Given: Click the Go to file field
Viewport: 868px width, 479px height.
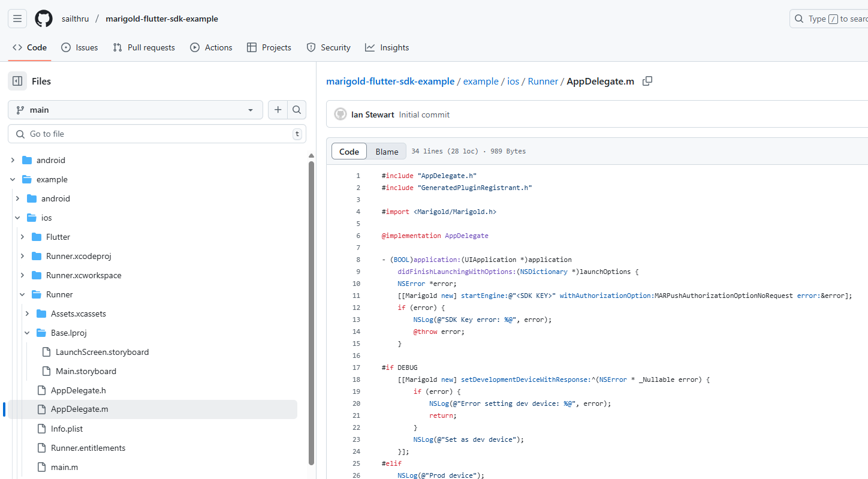Looking at the screenshot, I should [156, 134].
